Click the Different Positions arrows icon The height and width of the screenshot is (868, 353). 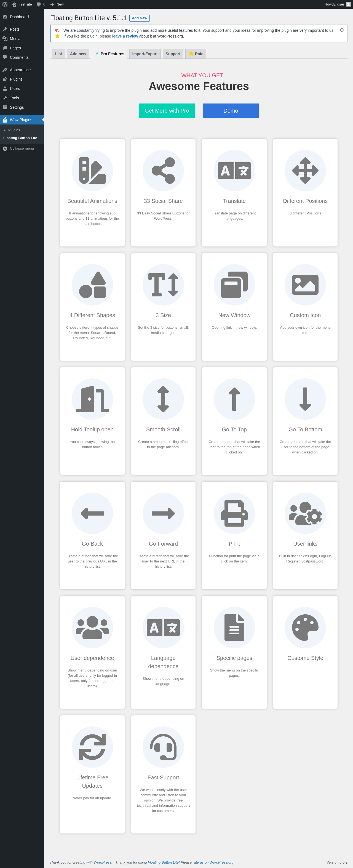[305, 171]
